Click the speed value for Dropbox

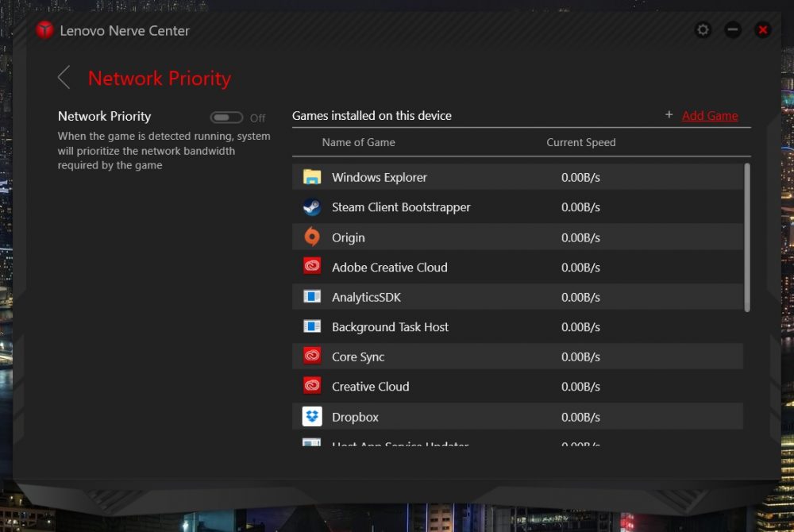tap(580, 417)
